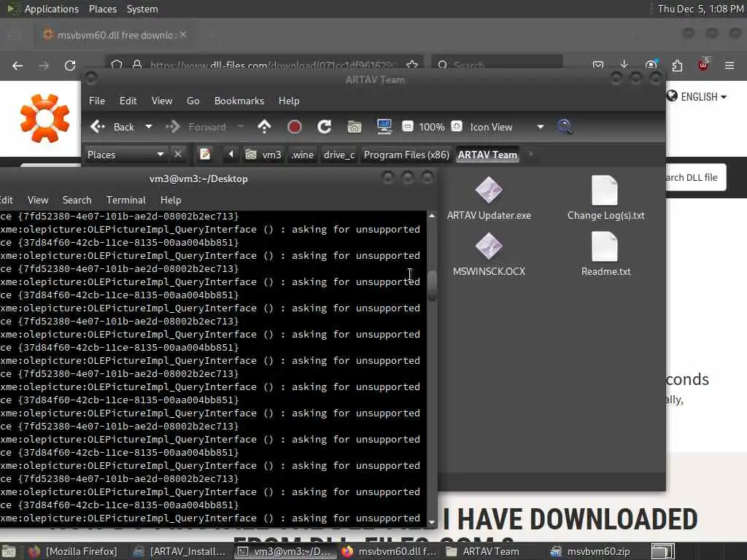Select vm3 path breadcrumb
Screen dimensions: 747x560
pyautogui.click(x=263, y=155)
